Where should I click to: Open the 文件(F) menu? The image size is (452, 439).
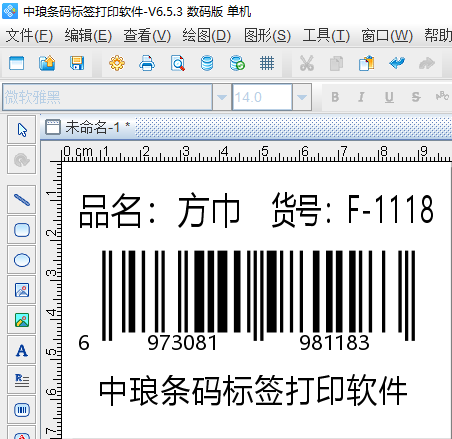click(x=29, y=35)
